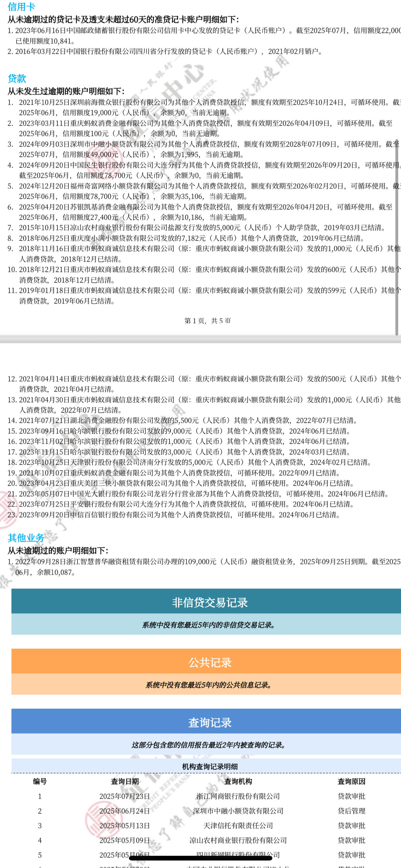The height and width of the screenshot is (868, 401).
Task: Click the 浙江智慧普华融资租赁 109,000元 entry
Action: 204,567
